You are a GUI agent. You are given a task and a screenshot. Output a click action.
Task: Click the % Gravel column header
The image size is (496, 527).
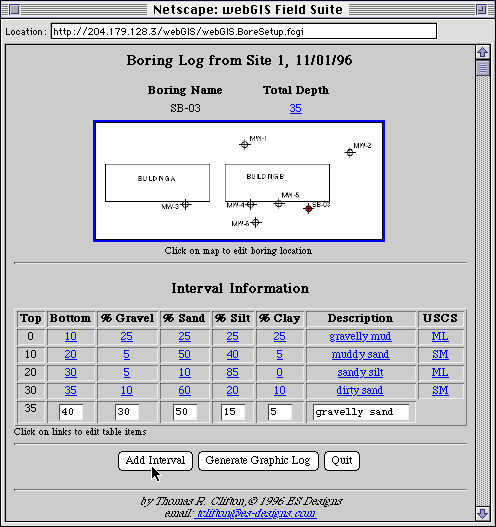[x=127, y=318]
